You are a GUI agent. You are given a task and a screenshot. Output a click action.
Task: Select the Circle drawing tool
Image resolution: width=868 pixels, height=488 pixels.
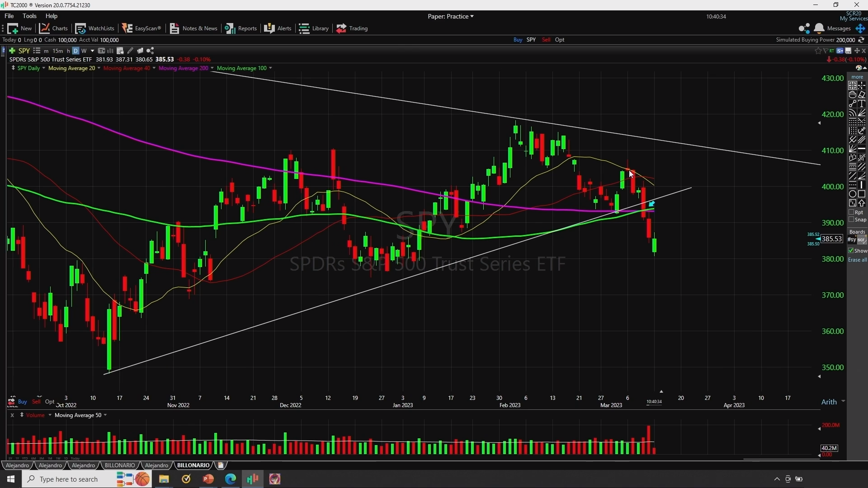tap(853, 194)
